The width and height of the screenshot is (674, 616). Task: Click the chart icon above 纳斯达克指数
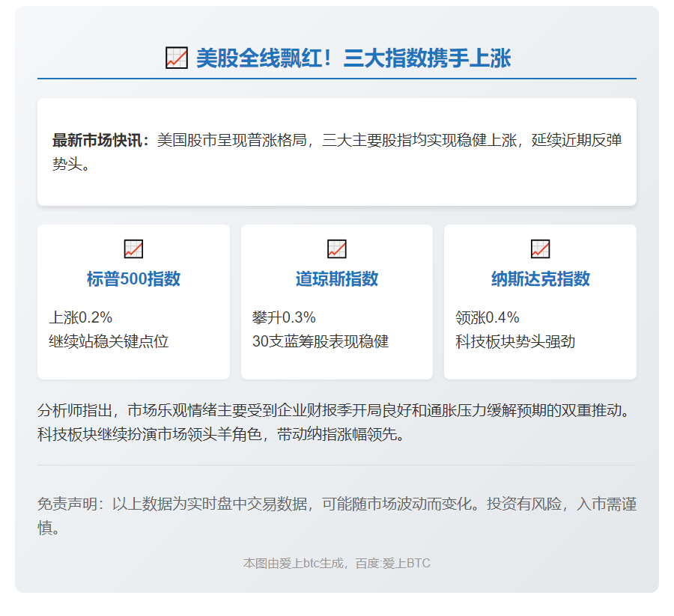tap(540, 248)
